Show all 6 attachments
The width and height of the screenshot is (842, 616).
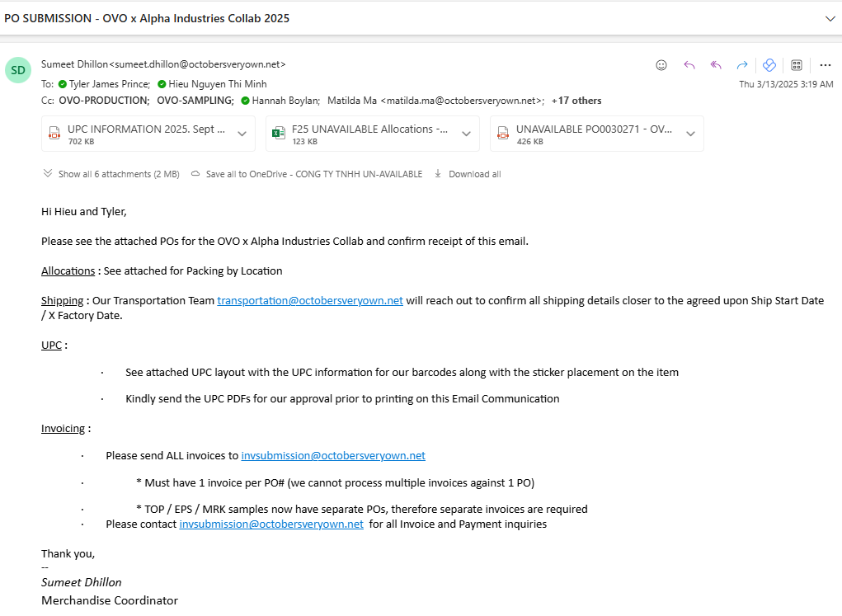tap(111, 174)
